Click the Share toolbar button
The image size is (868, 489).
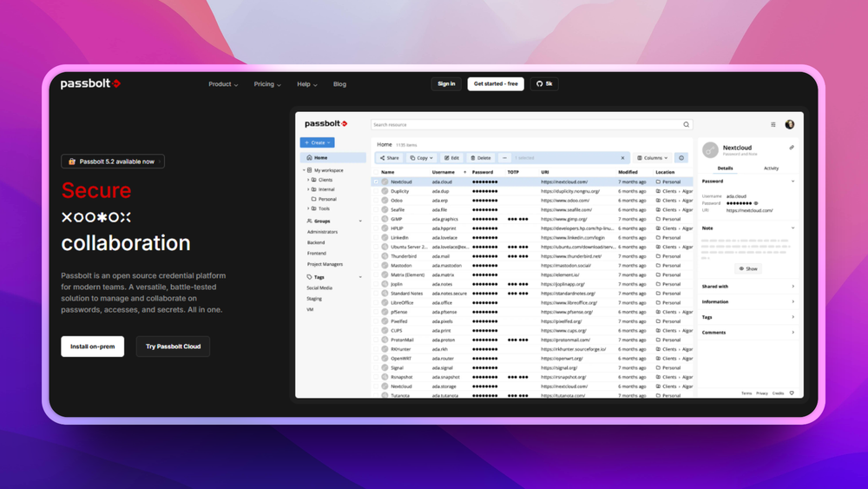pos(389,158)
